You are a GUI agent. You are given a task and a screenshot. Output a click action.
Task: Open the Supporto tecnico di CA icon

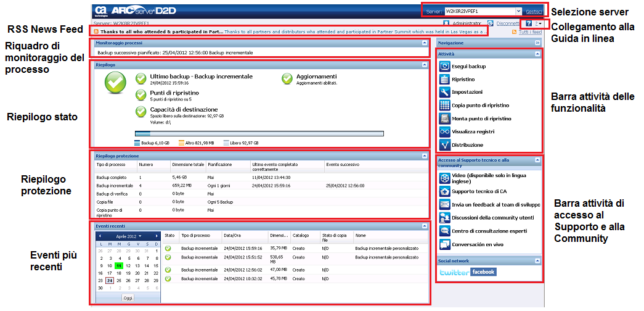coord(445,191)
